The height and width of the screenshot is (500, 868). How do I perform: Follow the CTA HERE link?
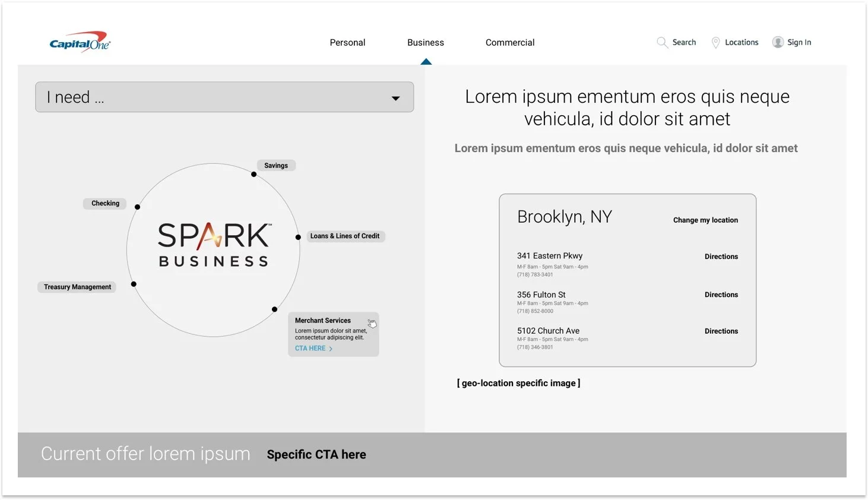pos(313,349)
